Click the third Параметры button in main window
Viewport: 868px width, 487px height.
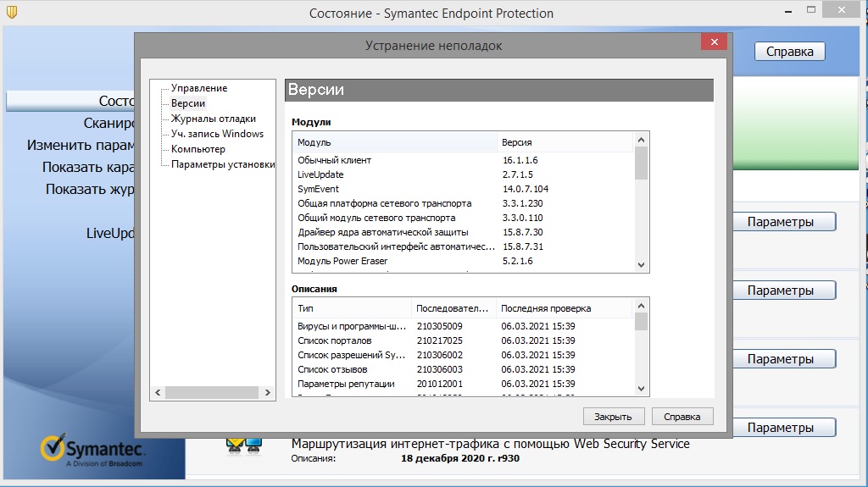pos(784,359)
